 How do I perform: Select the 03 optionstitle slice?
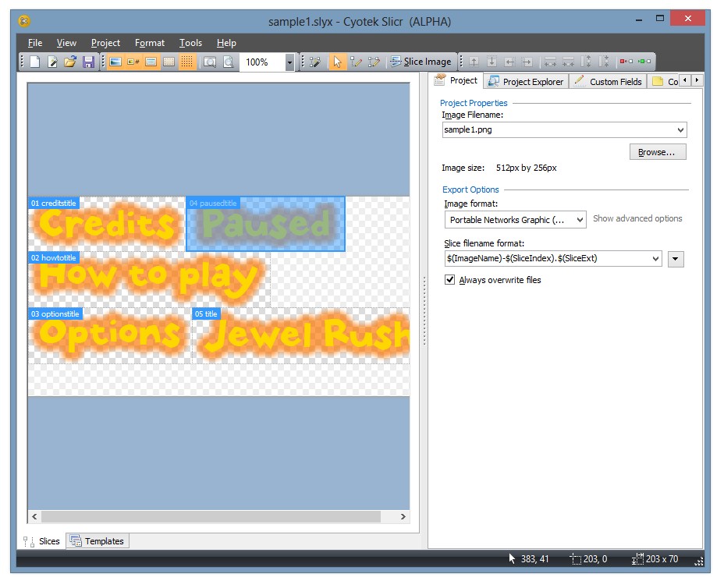(110, 337)
